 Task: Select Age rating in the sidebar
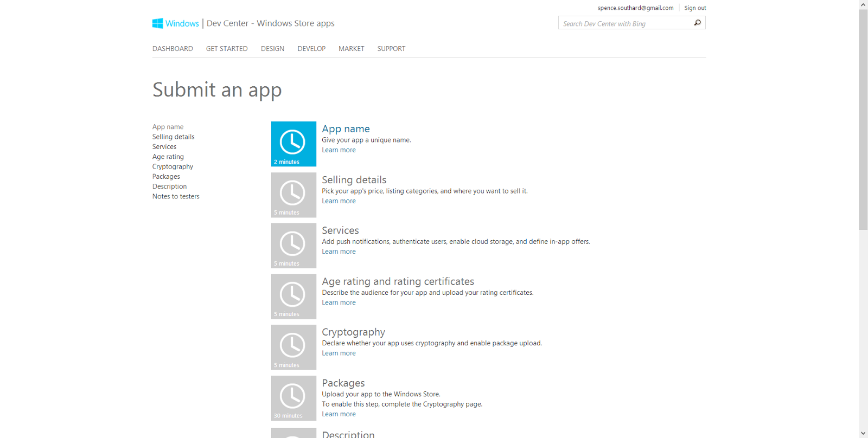click(168, 157)
